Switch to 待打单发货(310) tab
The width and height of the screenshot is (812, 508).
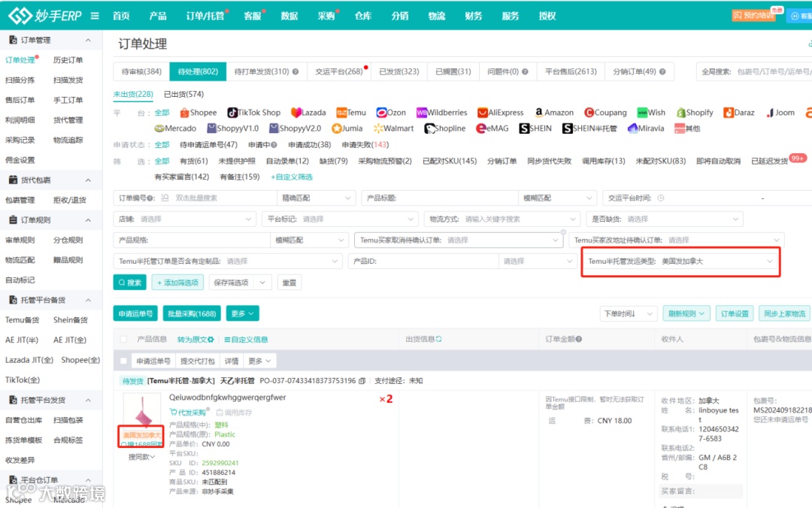pos(266,71)
